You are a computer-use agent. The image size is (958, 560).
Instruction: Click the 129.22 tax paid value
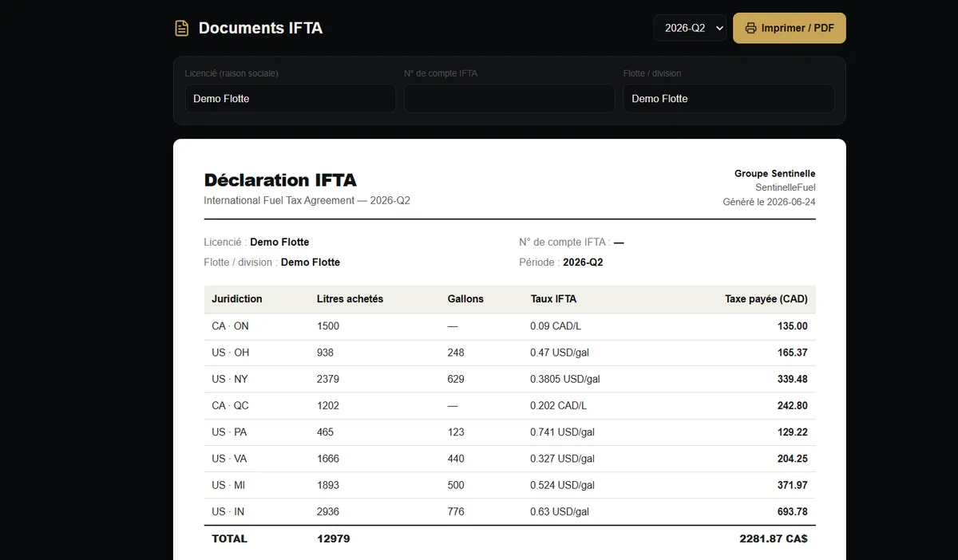pyautogui.click(x=793, y=432)
